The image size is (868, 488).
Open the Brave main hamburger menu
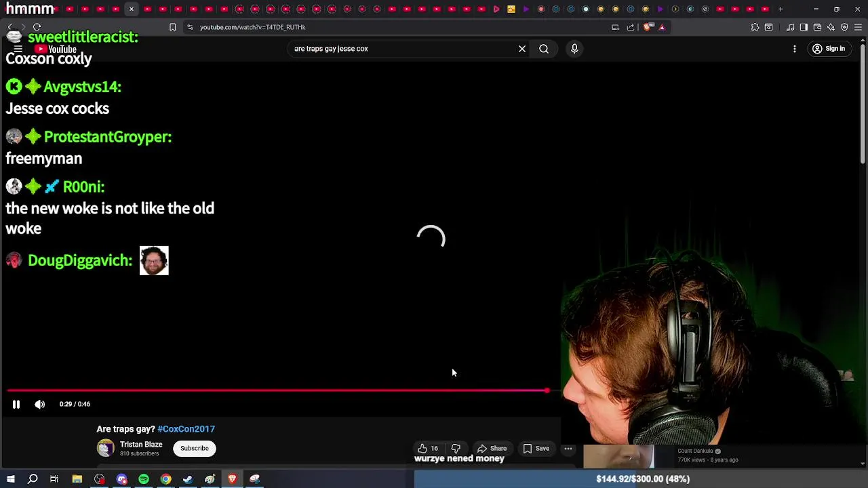click(859, 27)
